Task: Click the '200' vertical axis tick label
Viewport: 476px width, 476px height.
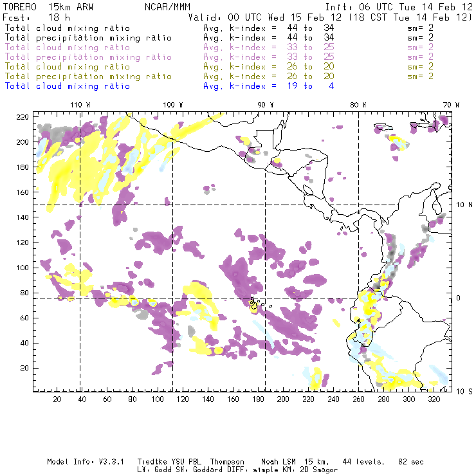Action: 23,142
